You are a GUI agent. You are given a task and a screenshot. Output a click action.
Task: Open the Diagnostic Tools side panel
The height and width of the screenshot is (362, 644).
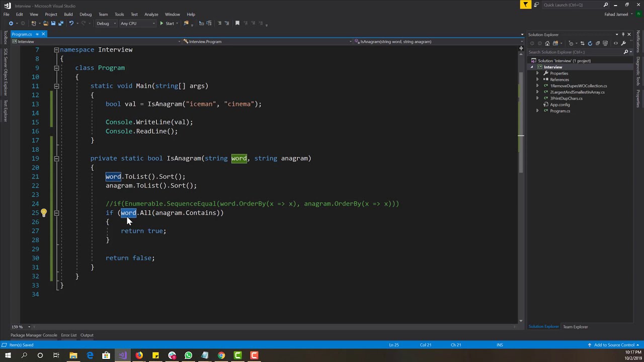point(638,71)
